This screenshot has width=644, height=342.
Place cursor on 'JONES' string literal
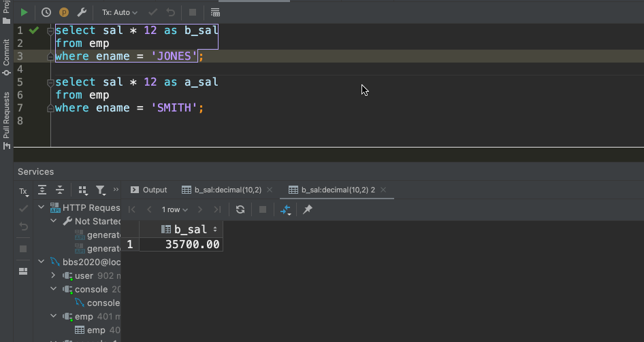(x=174, y=56)
